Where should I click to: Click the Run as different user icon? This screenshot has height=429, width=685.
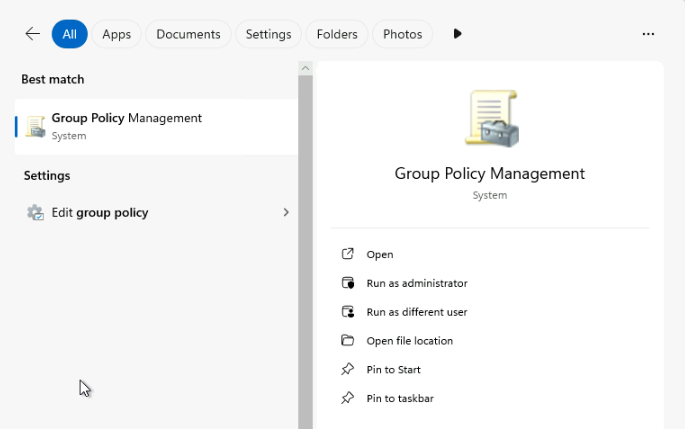(348, 311)
